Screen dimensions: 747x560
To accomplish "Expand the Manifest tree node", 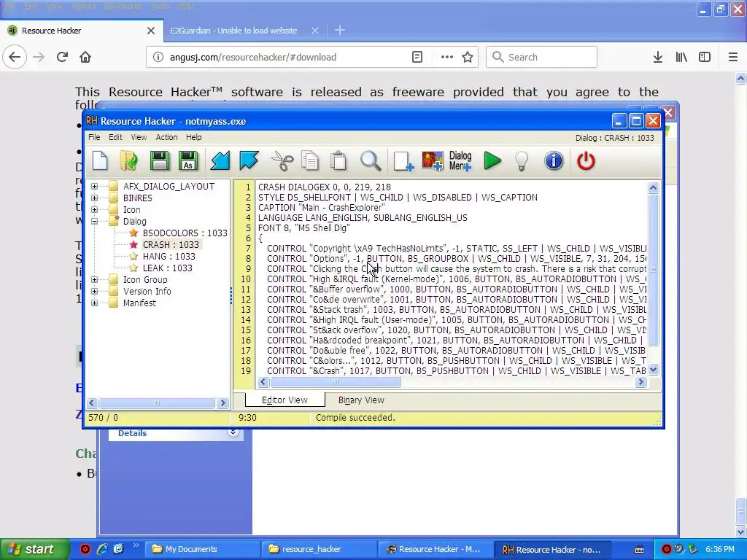I will coord(94,303).
